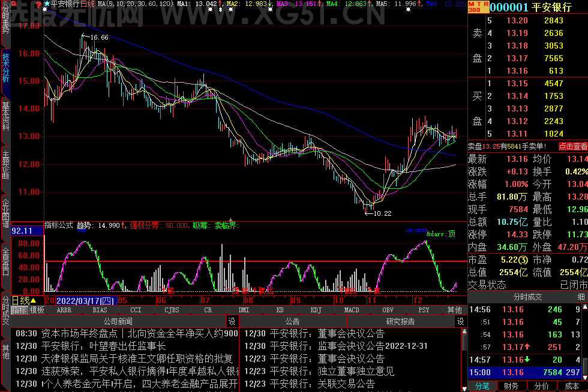The image size is (588, 392).
Task: Click the 设 button next to 公司新闻
Action: [232, 321]
